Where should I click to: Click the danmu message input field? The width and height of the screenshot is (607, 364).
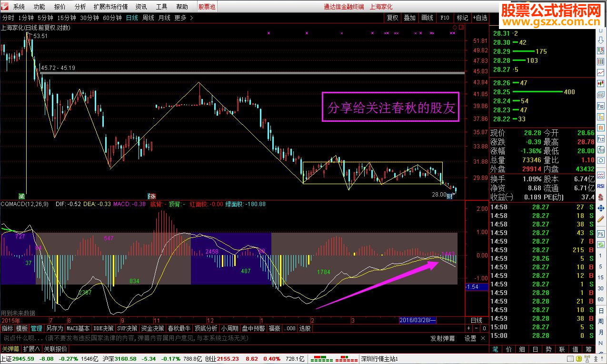click(214, 338)
